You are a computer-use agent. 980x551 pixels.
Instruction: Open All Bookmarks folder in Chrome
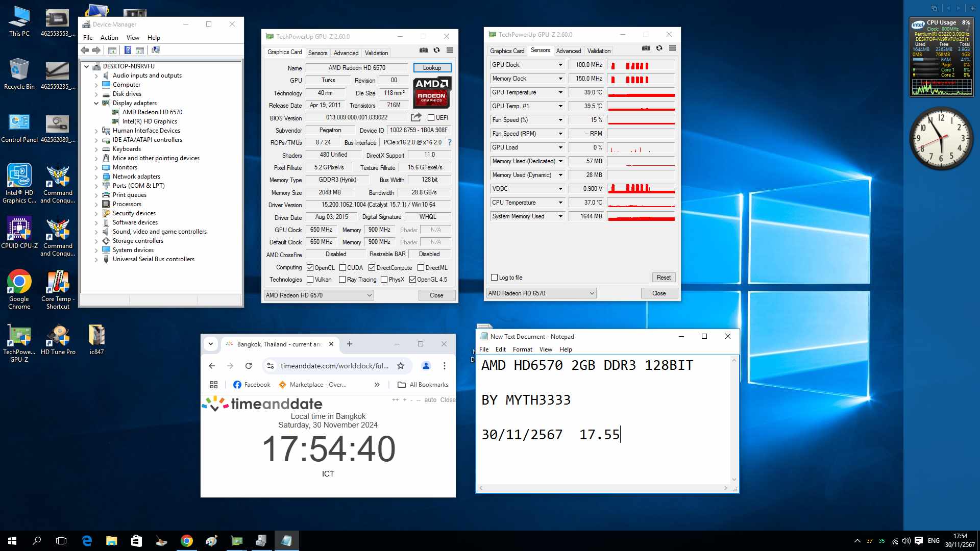click(423, 385)
